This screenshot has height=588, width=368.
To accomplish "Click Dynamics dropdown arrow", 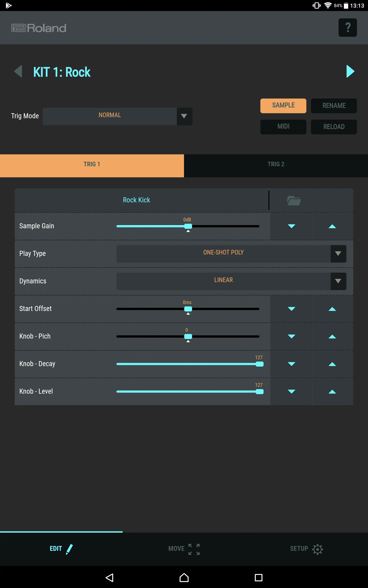I will pos(338,281).
